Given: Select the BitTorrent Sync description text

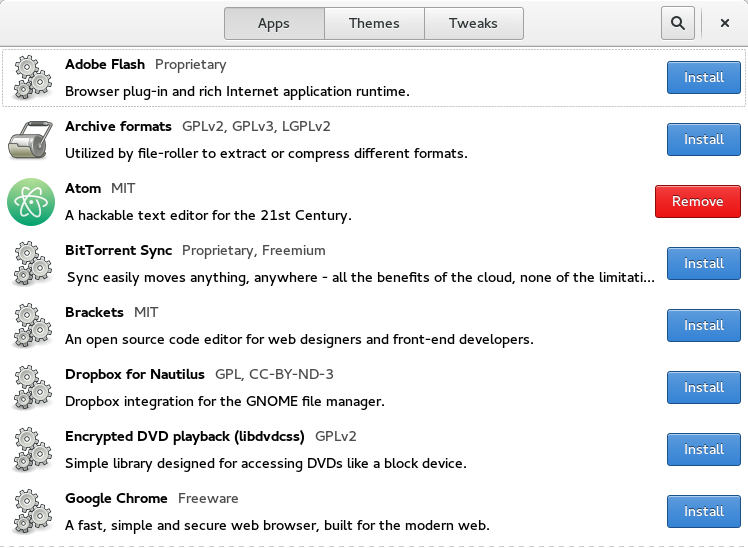Looking at the screenshot, I should pyautogui.click(x=360, y=277).
